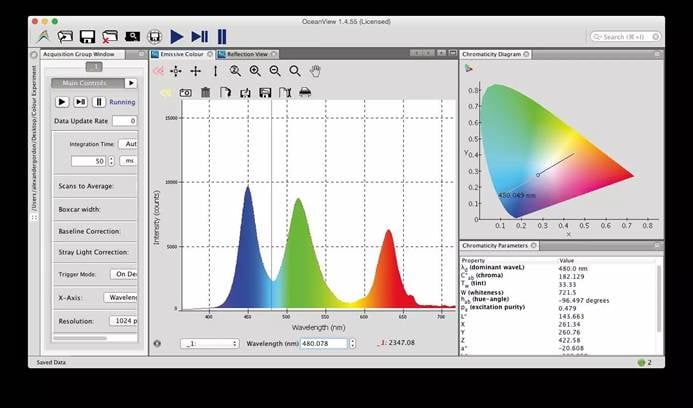Click the printer icon in the graph toolbar

[x=305, y=92]
